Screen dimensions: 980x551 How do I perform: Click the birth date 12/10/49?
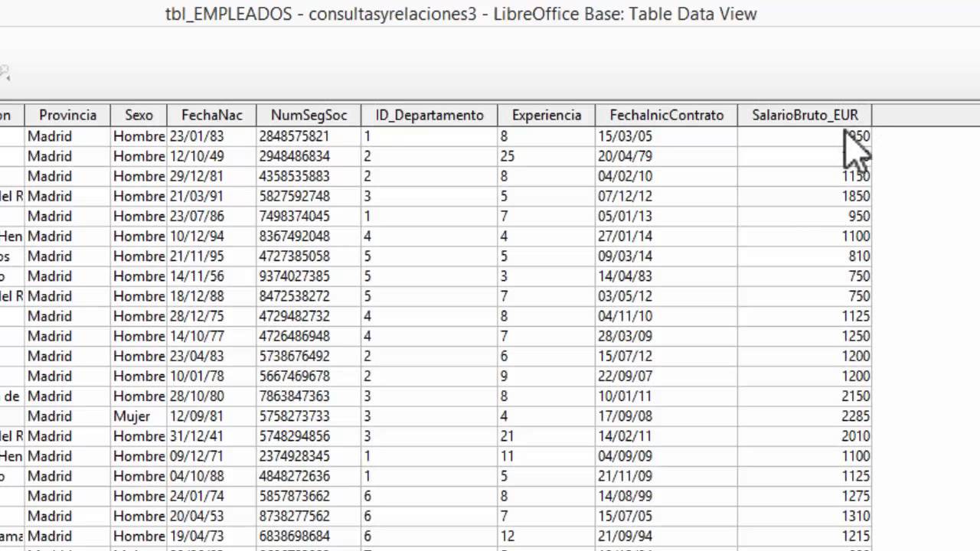coord(211,156)
